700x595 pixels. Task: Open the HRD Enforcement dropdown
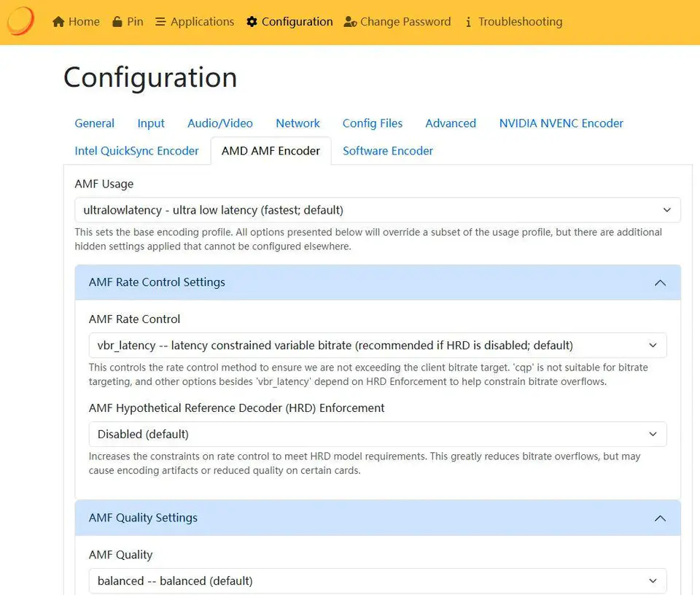click(378, 434)
